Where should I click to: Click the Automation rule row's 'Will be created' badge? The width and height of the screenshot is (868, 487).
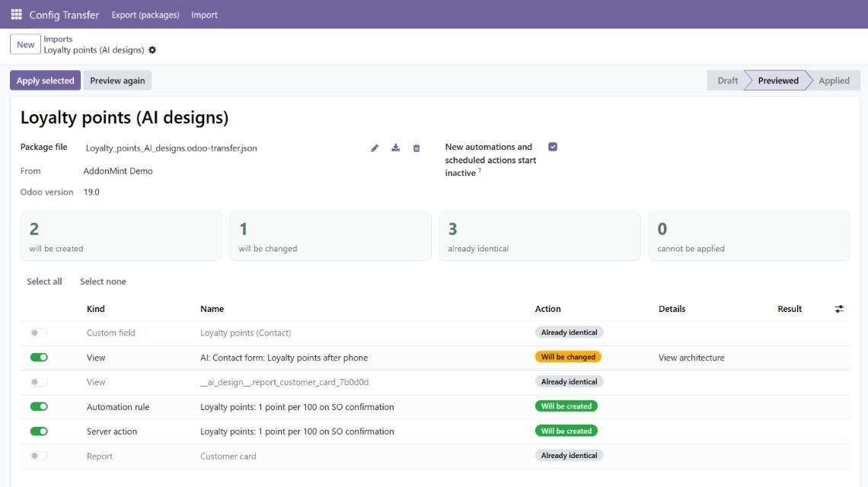click(x=566, y=406)
